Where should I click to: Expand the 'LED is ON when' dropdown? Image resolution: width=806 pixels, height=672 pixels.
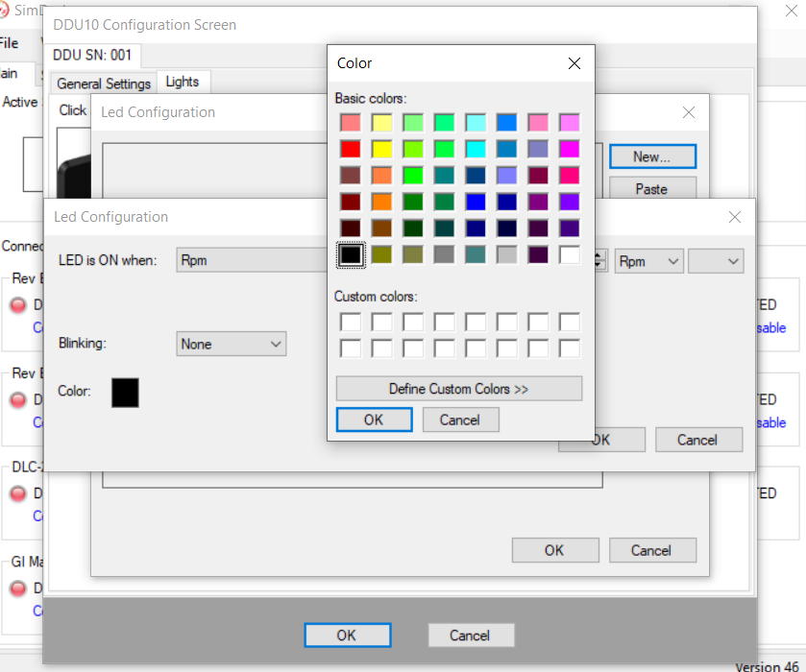[x=250, y=260]
